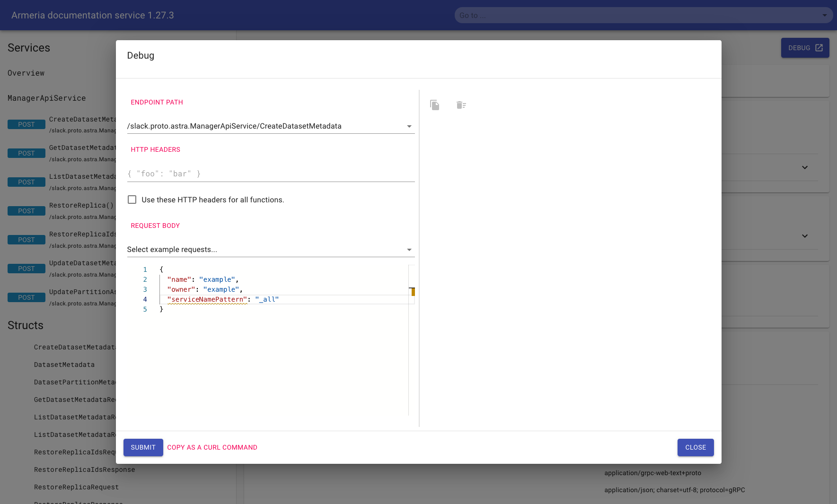
Task: Open the RestoreReplicaIdsResponse struct
Action: click(84, 469)
